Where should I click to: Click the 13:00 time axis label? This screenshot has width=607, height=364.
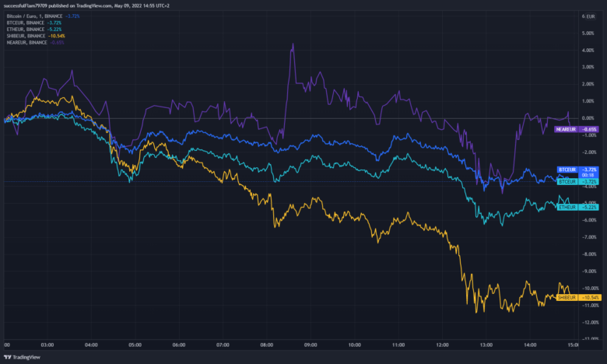point(486,345)
